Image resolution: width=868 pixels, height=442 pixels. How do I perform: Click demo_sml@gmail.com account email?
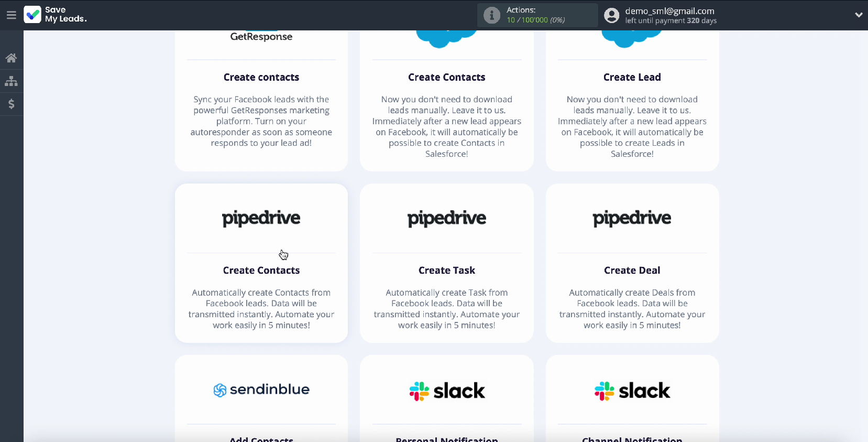point(669,11)
